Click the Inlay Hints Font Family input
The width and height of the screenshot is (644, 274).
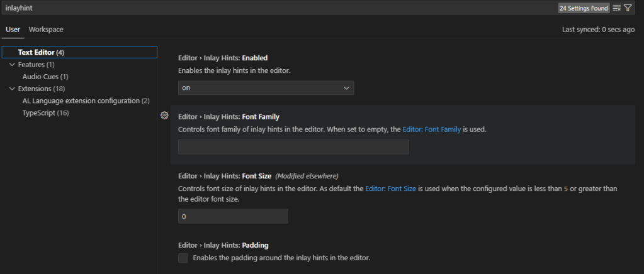coord(293,147)
